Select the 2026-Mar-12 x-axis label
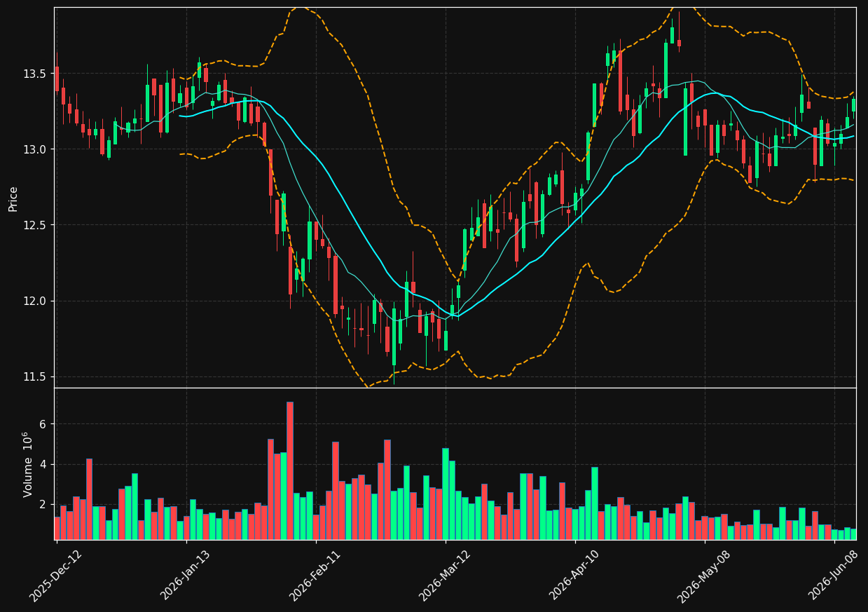The width and height of the screenshot is (868, 612). coord(446,575)
